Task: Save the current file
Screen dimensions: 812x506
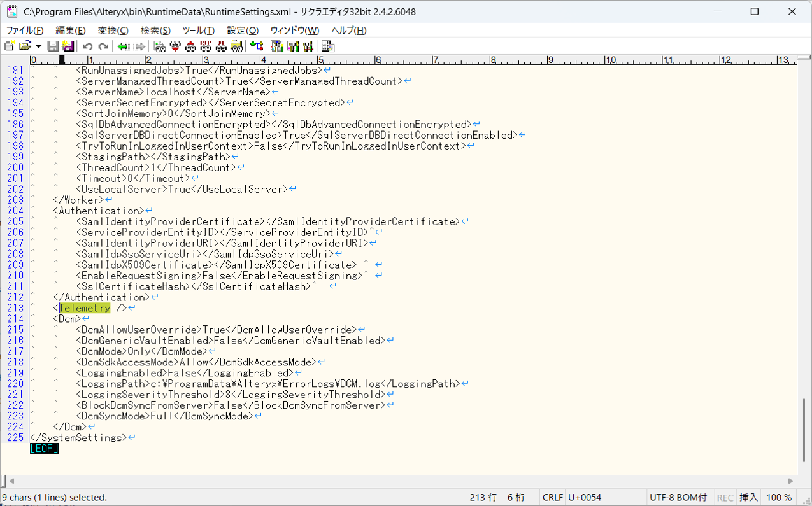Action: tap(53, 46)
